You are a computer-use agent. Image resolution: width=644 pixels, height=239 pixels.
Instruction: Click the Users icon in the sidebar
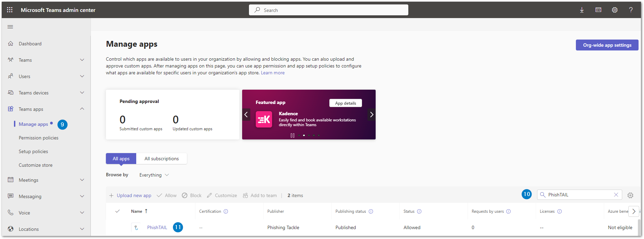[11, 76]
